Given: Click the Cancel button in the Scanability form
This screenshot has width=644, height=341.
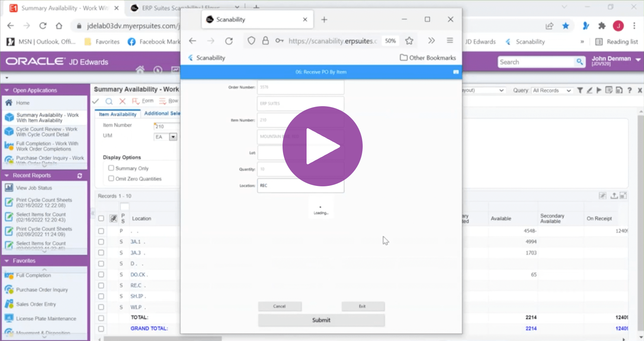Looking at the screenshot, I should [279, 306].
